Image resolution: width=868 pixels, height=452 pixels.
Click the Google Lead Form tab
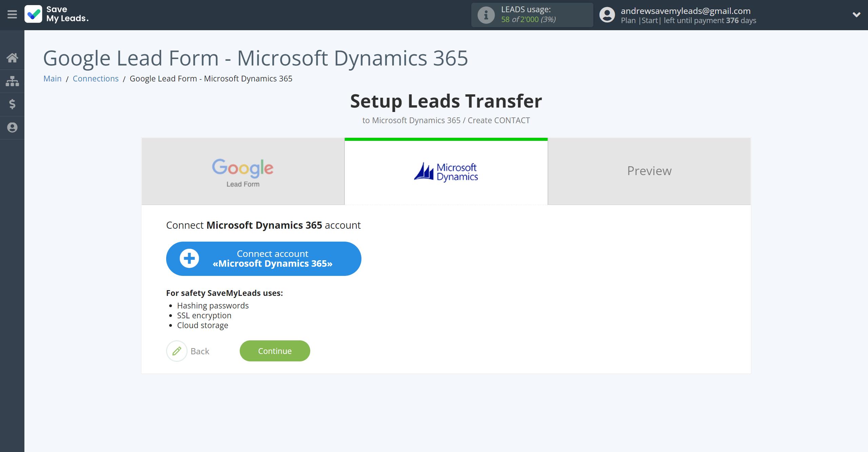(243, 171)
